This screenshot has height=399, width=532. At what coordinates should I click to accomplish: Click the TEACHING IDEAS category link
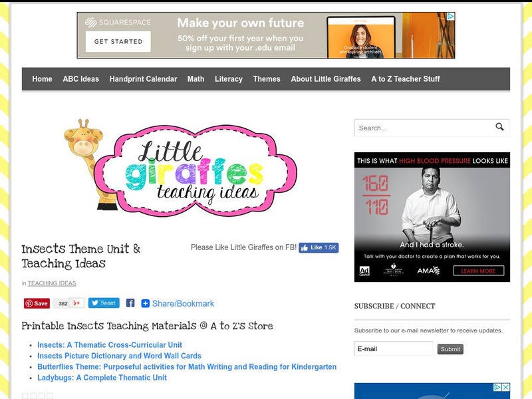click(x=52, y=283)
